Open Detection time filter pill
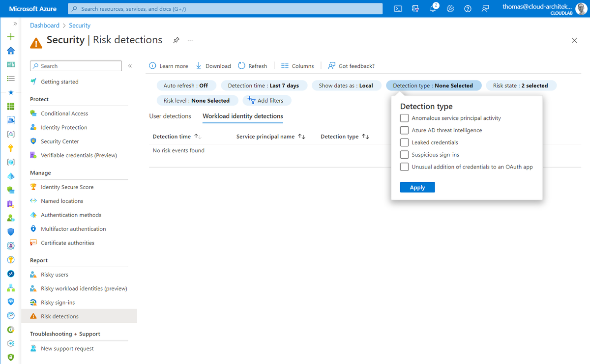The width and height of the screenshot is (590, 364). click(x=264, y=85)
